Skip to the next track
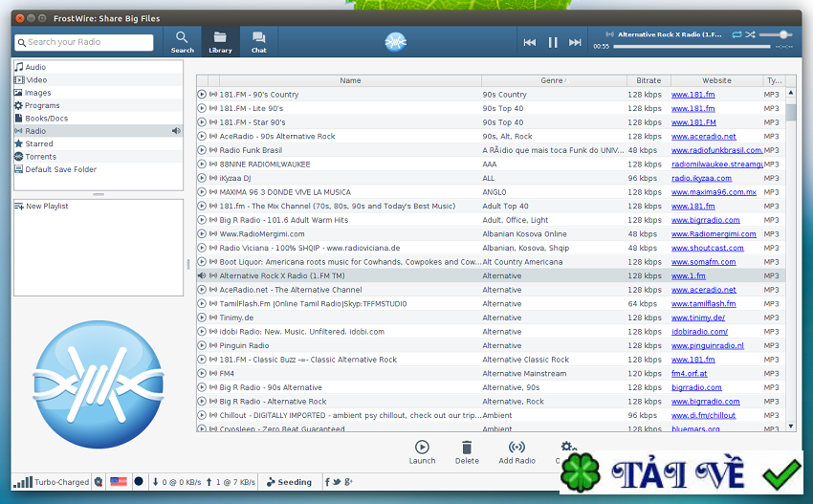 [x=575, y=42]
